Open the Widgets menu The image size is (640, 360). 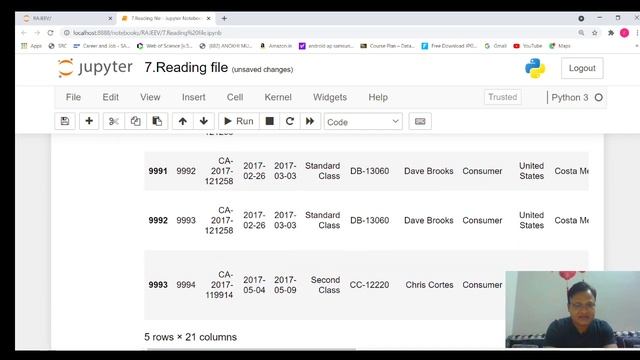coord(330,97)
